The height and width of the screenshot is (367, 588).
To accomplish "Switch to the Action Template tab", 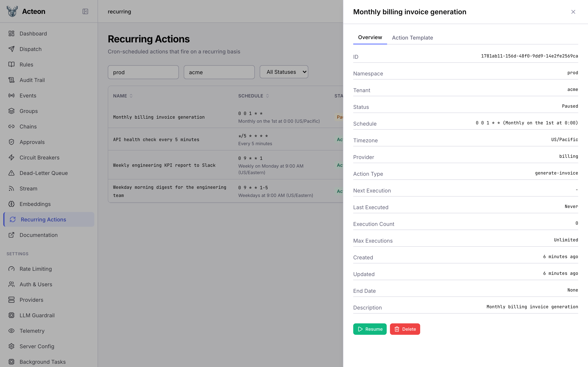I will click(412, 38).
